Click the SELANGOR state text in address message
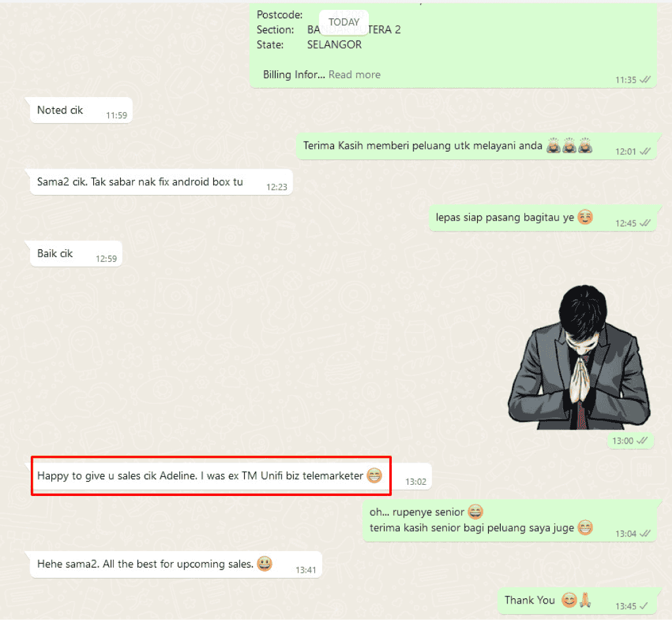The width and height of the screenshot is (672, 620). [334, 45]
